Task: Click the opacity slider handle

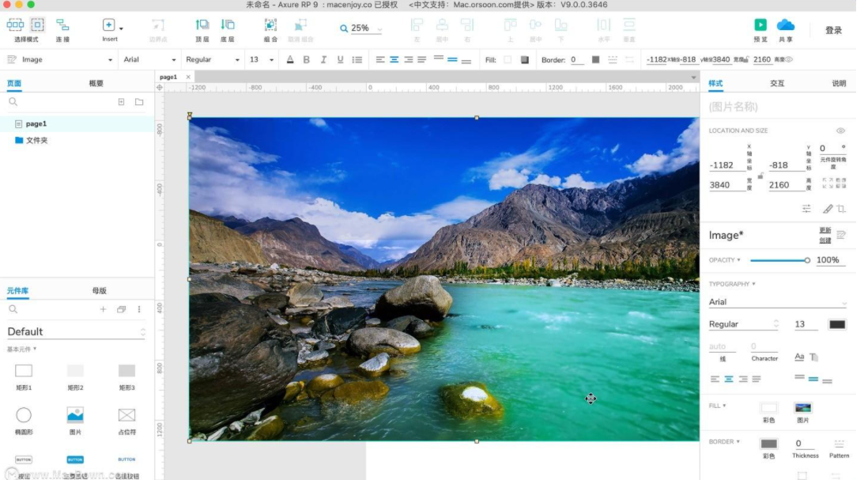Action: pos(807,260)
